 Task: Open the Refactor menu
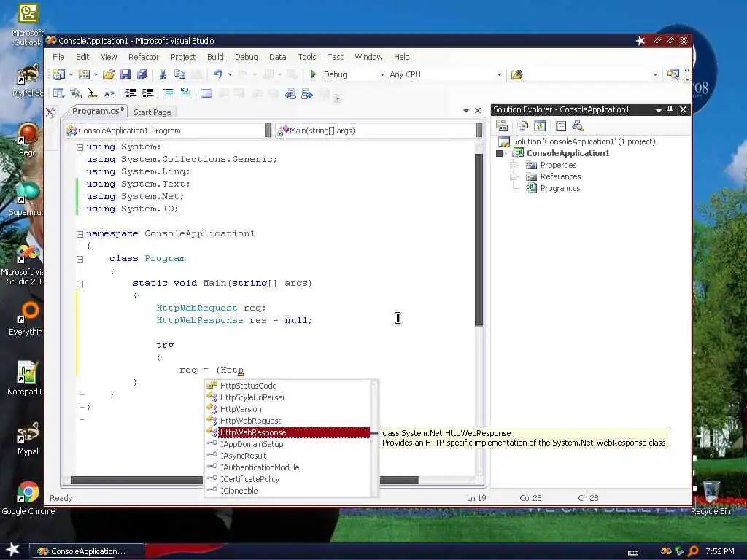pyautogui.click(x=144, y=57)
